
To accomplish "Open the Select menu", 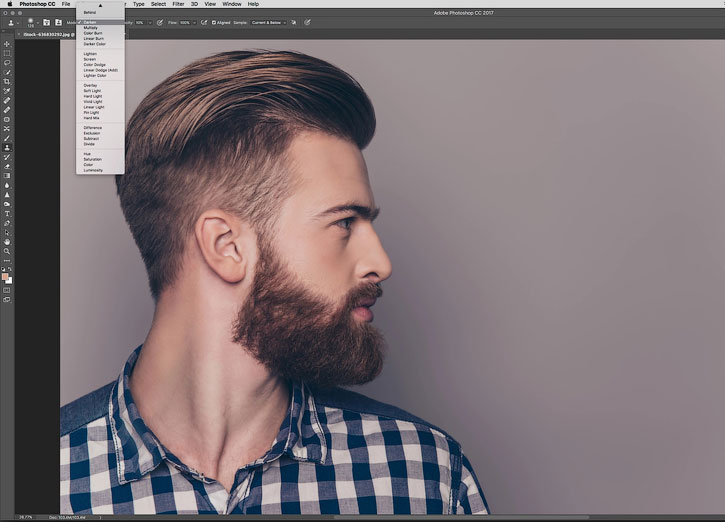I will point(158,4).
